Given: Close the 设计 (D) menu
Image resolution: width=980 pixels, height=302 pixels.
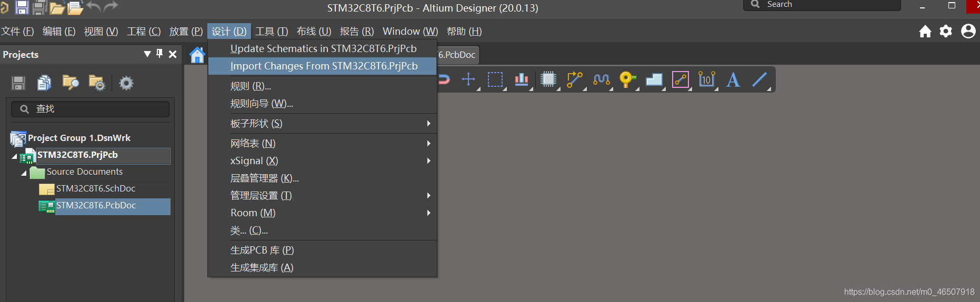Looking at the screenshot, I should click(x=229, y=32).
